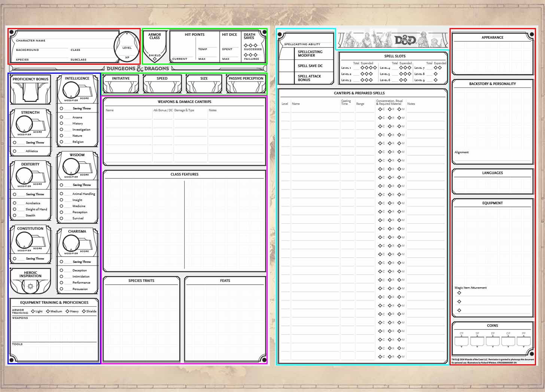This screenshot has width=545, height=392.
Task: Mark Arcana skill proficiency circle
Action: pos(61,117)
